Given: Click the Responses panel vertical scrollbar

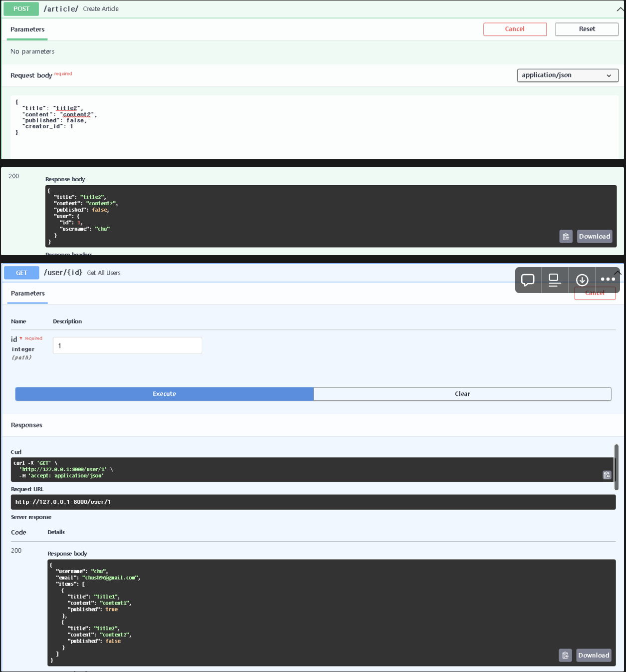Looking at the screenshot, I should pos(616,467).
